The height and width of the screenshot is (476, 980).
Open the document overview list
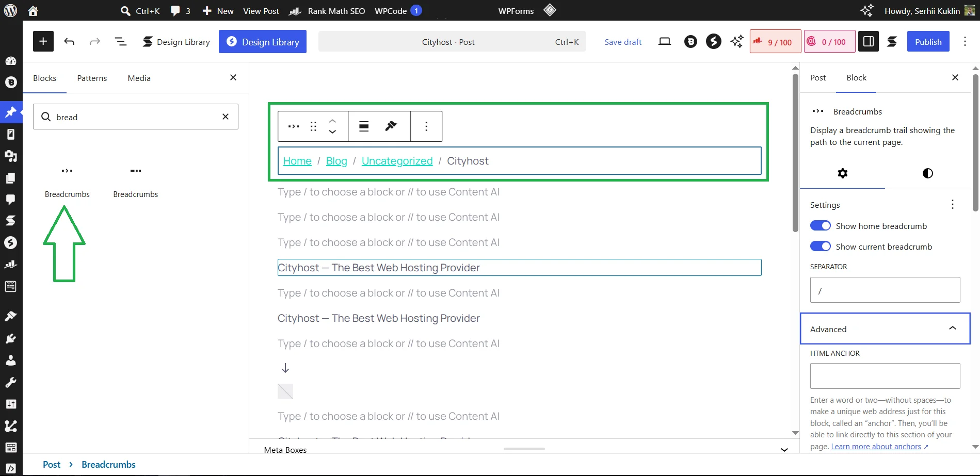(x=120, y=41)
